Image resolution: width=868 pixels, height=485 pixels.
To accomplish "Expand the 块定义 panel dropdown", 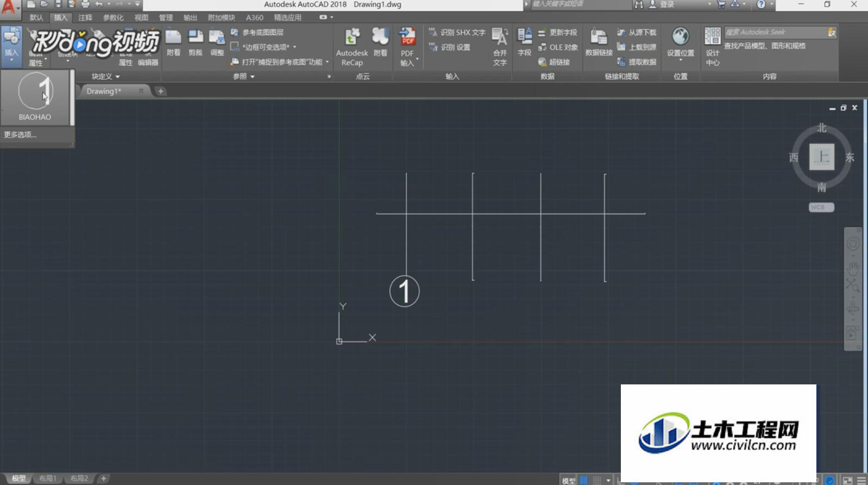I will point(106,77).
